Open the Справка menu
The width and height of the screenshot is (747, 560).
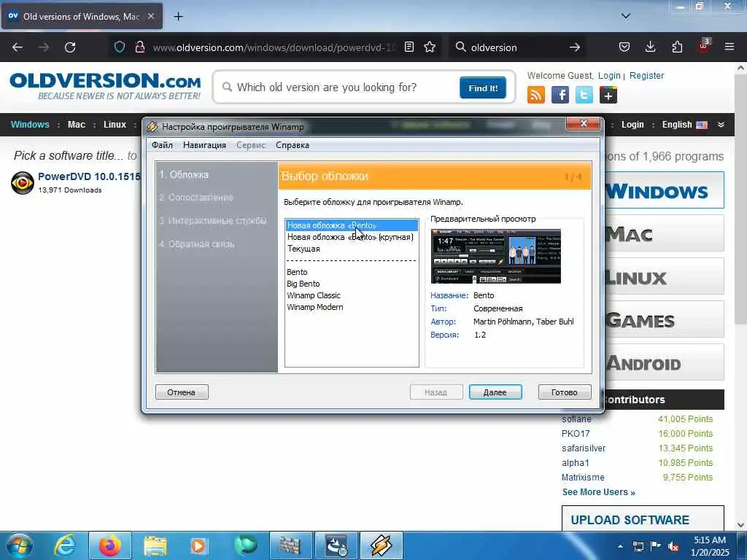pyautogui.click(x=293, y=145)
